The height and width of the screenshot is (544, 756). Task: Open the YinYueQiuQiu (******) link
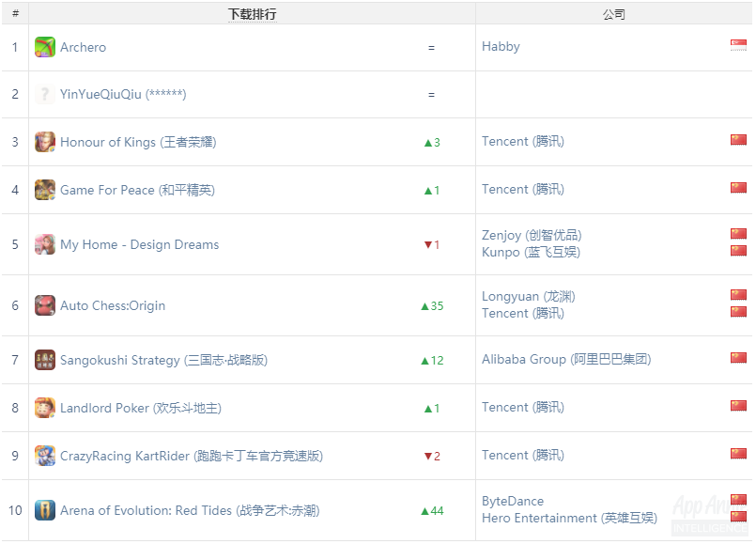click(x=123, y=94)
